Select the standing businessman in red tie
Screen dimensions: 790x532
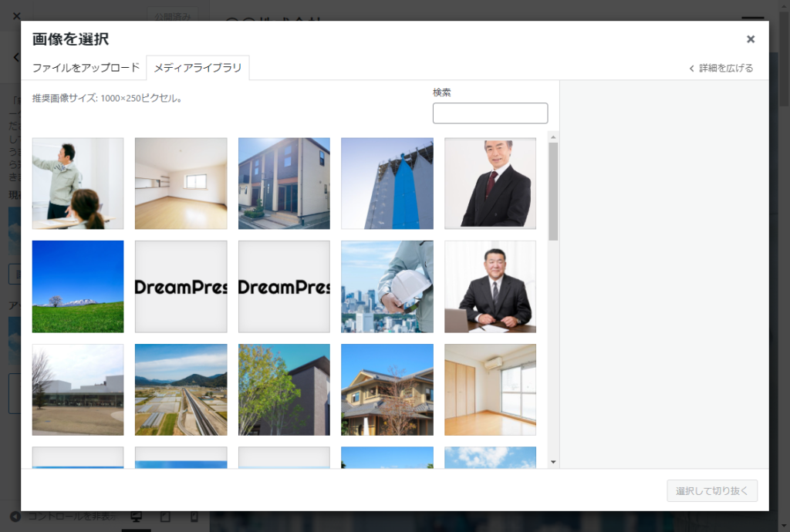coord(490,184)
